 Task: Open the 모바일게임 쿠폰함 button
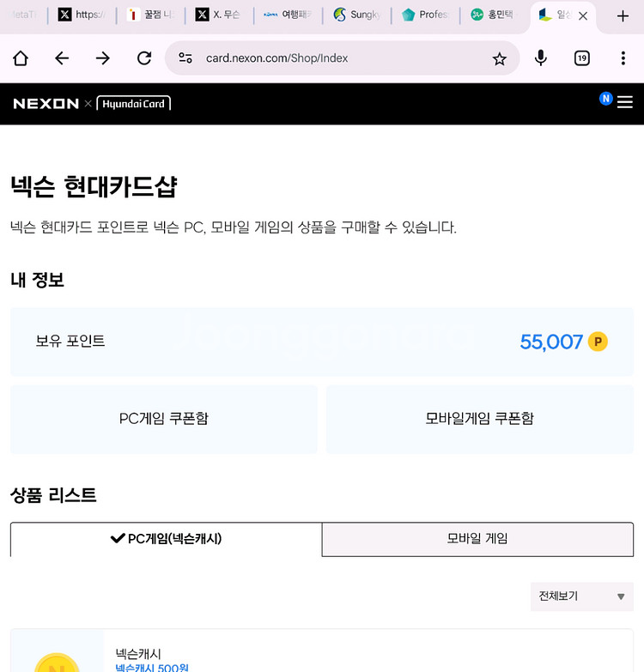pyautogui.click(x=479, y=419)
